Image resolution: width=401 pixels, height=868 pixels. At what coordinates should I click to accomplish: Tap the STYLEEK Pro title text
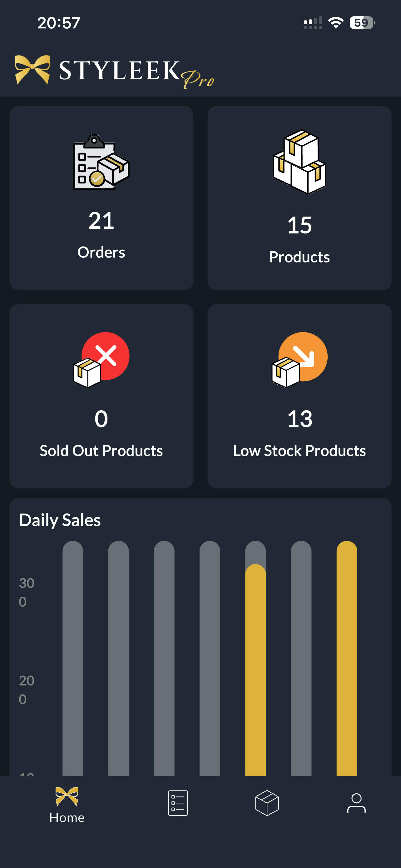click(136, 73)
